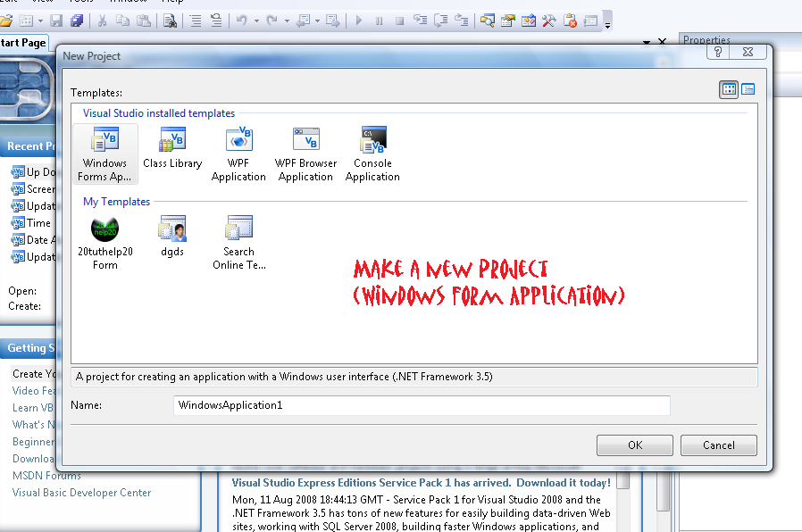
Task: Click the project Name input field
Action: [422, 405]
